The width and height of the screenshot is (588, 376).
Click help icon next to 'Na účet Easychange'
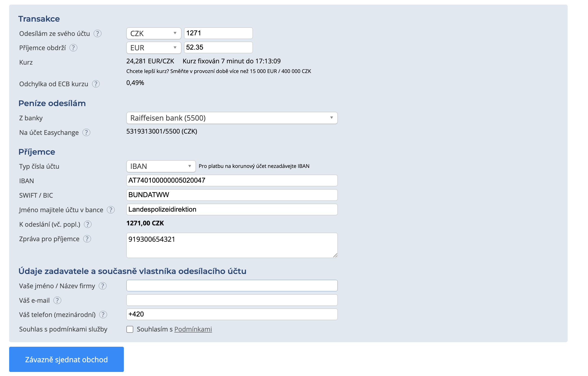pos(86,133)
